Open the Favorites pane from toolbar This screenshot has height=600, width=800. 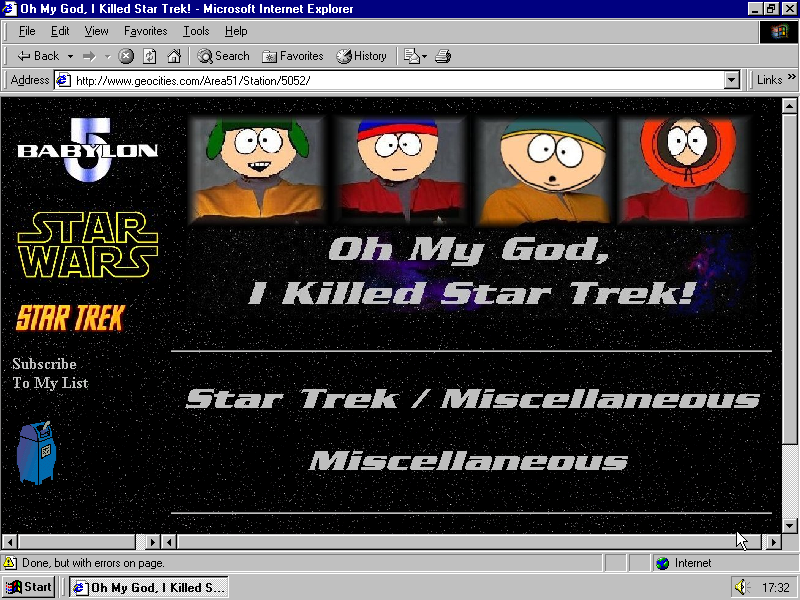coord(292,56)
